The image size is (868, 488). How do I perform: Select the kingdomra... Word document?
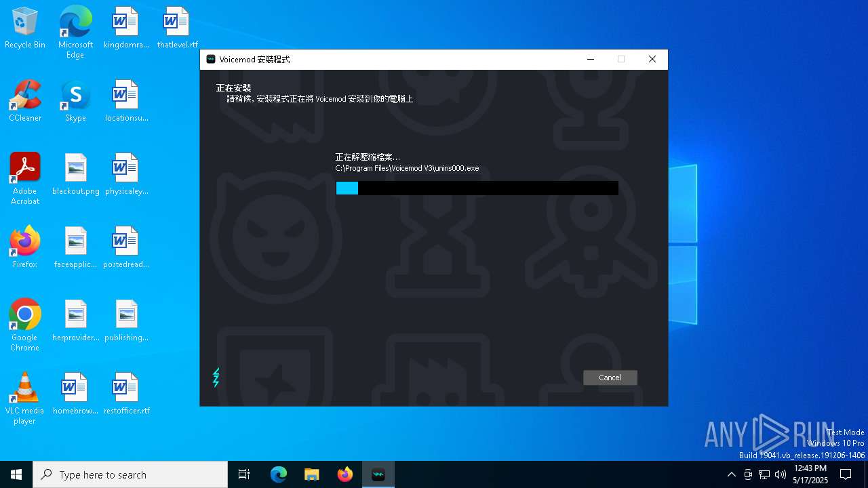[x=125, y=28]
